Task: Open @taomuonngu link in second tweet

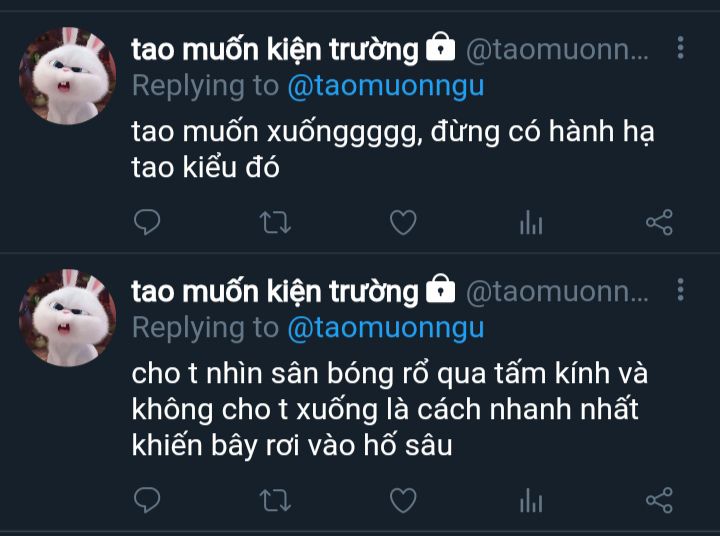Action: [386, 328]
